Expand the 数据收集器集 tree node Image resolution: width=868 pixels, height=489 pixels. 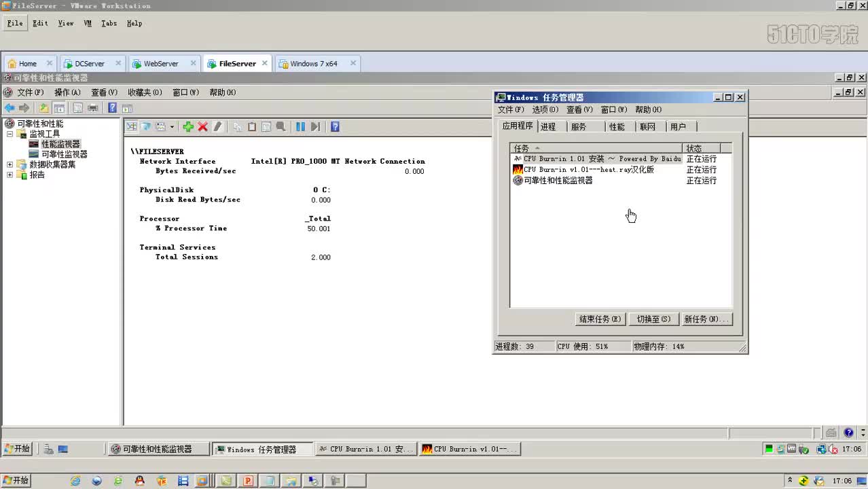tap(10, 164)
